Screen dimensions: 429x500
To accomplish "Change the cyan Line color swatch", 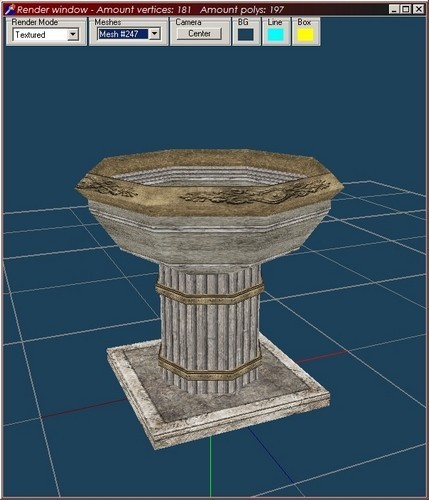I will coord(276,35).
